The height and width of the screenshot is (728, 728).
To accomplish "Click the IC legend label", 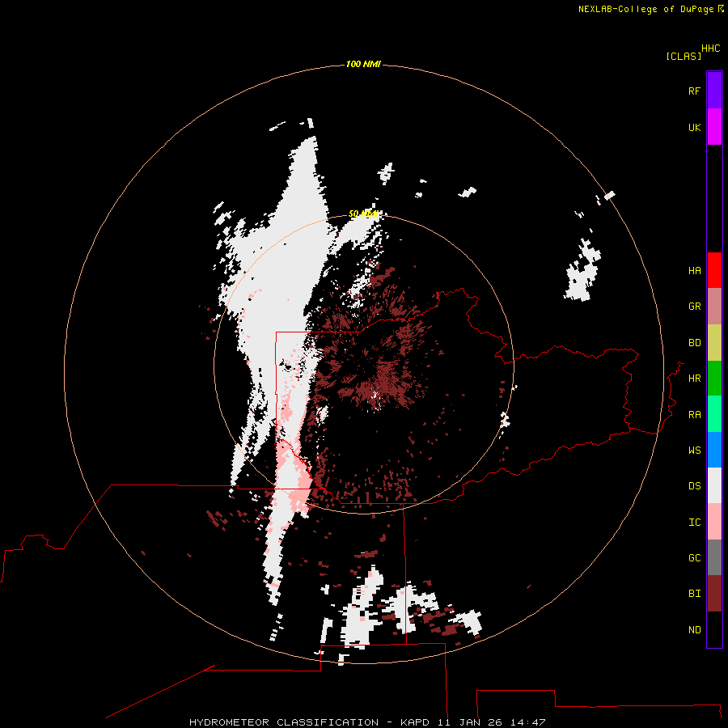I will click(x=694, y=523).
